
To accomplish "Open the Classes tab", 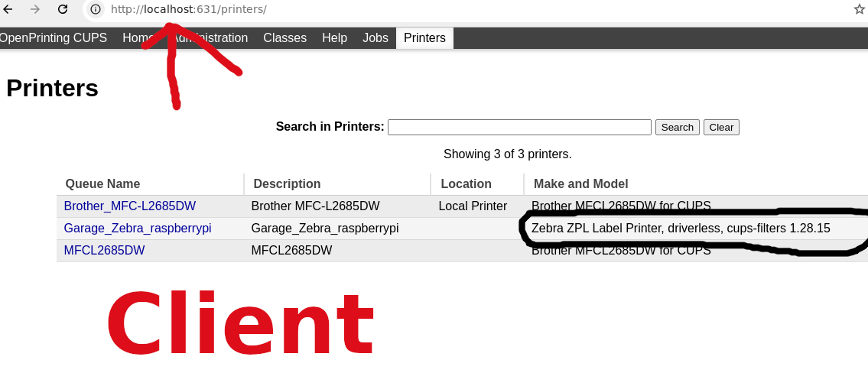I will pos(284,38).
